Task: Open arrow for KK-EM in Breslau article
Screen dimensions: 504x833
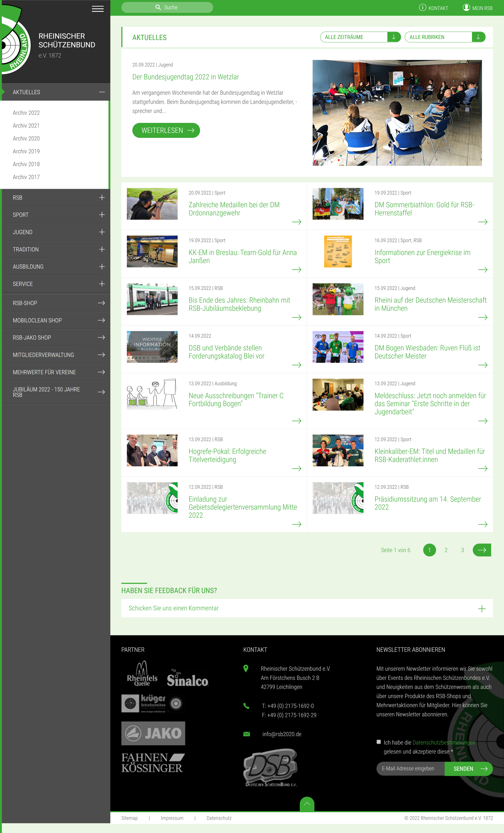Action: (296, 270)
